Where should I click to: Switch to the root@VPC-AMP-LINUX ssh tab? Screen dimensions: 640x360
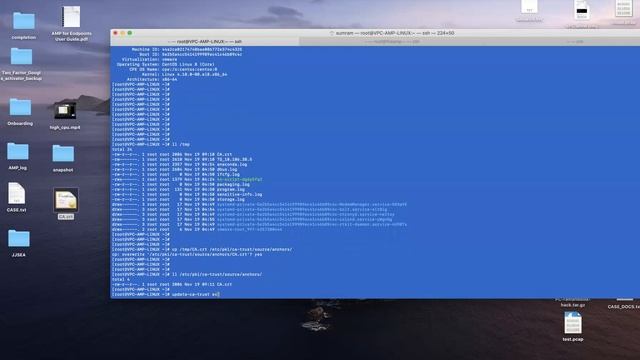coord(205,42)
